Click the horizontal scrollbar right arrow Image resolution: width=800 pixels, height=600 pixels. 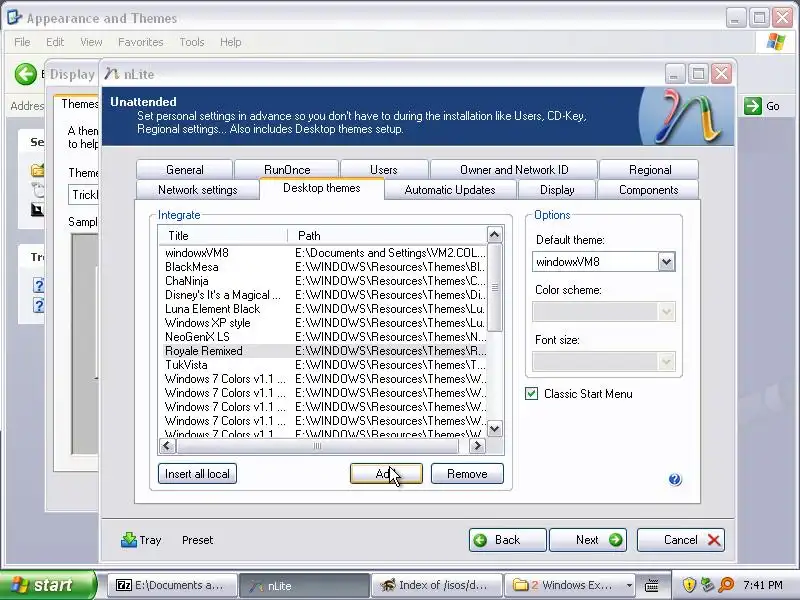point(477,446)
